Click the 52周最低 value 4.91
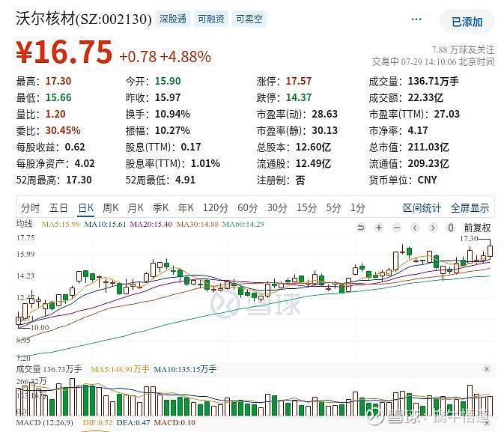This screenshot has width=504, height=432. (x=185, y=180)
